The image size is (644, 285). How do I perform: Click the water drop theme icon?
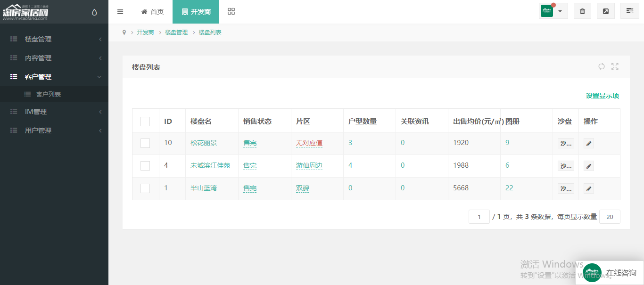(x=94, y=12)
